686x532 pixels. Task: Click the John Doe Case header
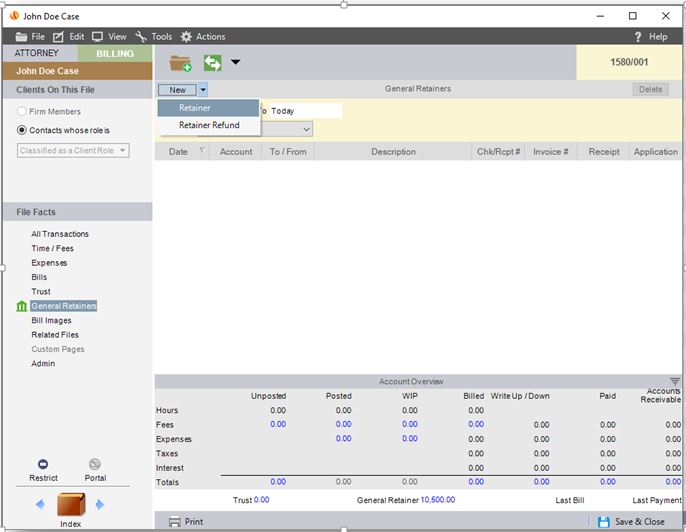[x=77, y=71]
